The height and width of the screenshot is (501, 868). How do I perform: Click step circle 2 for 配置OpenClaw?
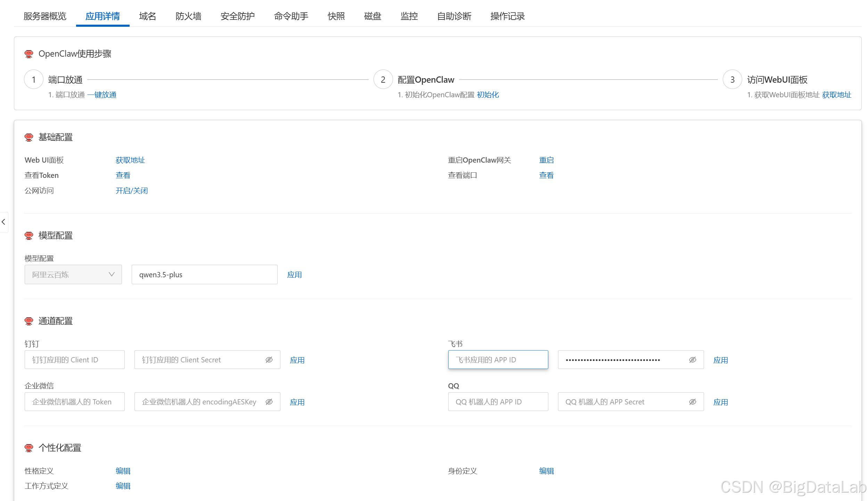coord(383,79)
